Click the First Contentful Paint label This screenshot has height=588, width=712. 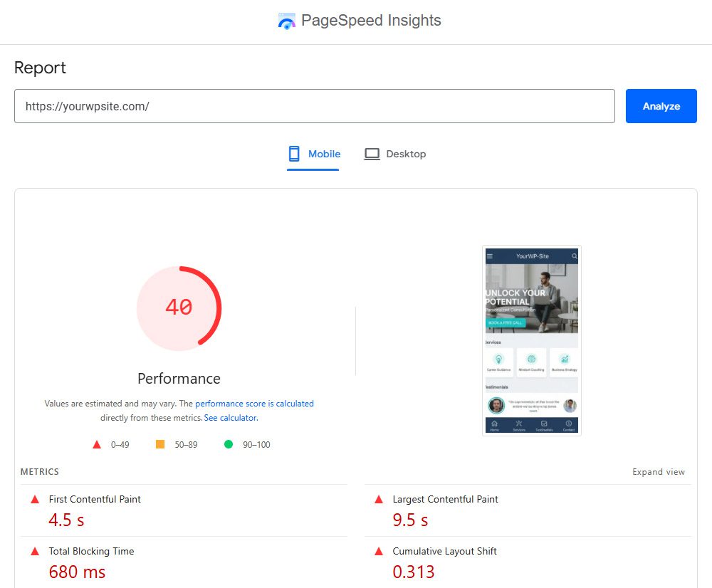(x=95, y=500)
